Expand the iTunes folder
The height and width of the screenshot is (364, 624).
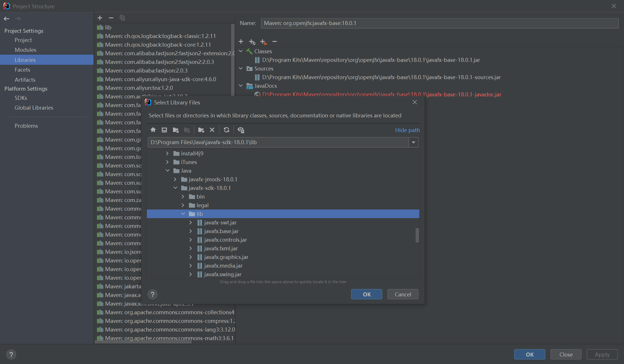coord(167,162)
